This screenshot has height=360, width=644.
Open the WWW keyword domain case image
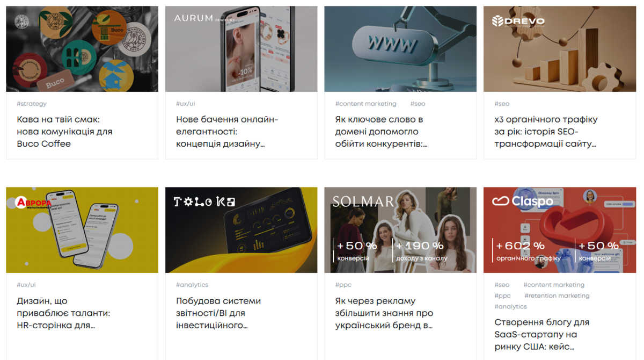pos(400,49)
